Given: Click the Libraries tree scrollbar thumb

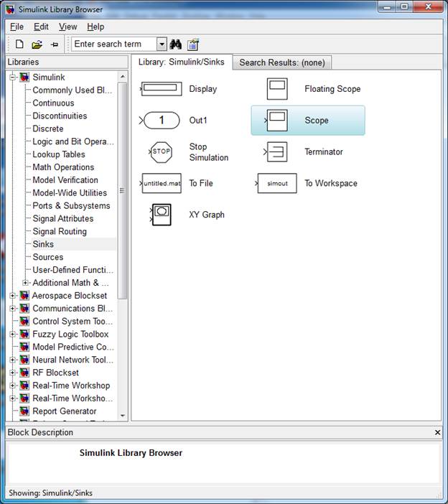Looking at the screenshot, I should 122,190.
